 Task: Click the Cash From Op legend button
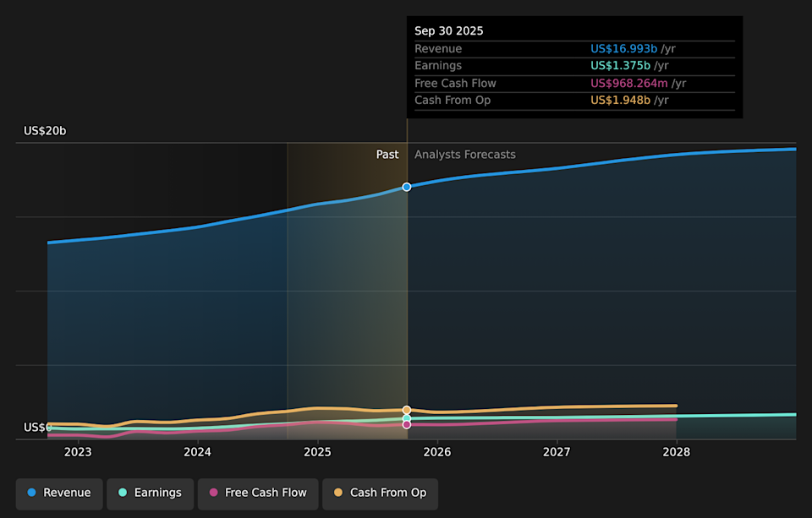coord(380,493)
